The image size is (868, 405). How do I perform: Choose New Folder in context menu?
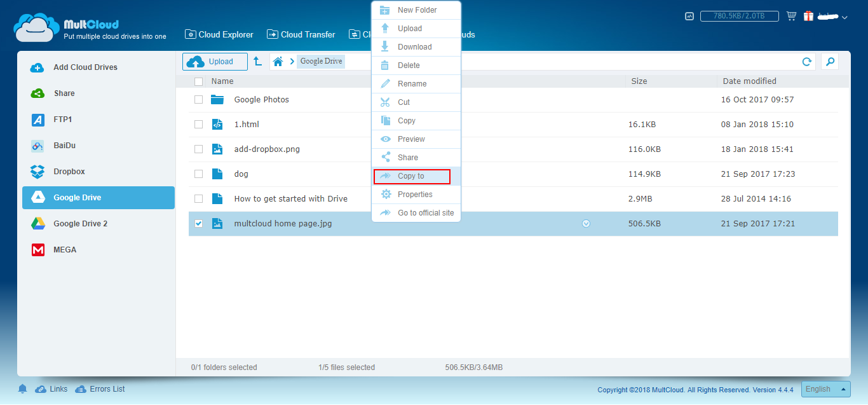tap(416, 10)
